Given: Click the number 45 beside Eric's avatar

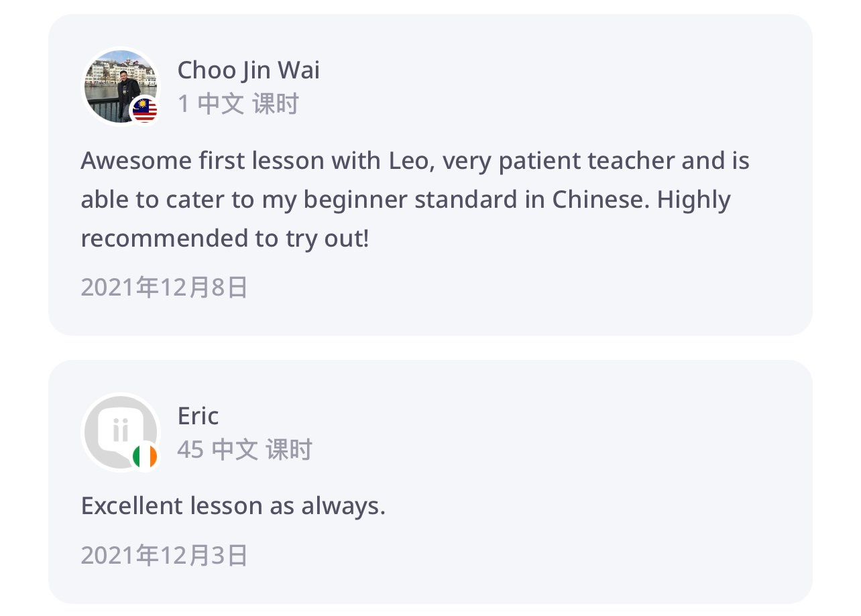Looking at the screenshot, I should [x=190, y=450].
